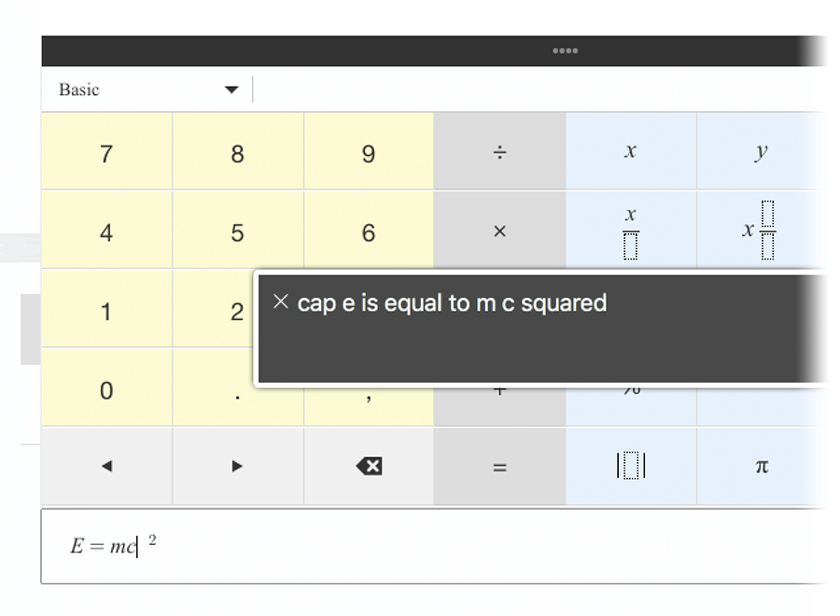The height and width of the screenshot is (616, 840).
Task: Insert the variable x
Action: 631,152
